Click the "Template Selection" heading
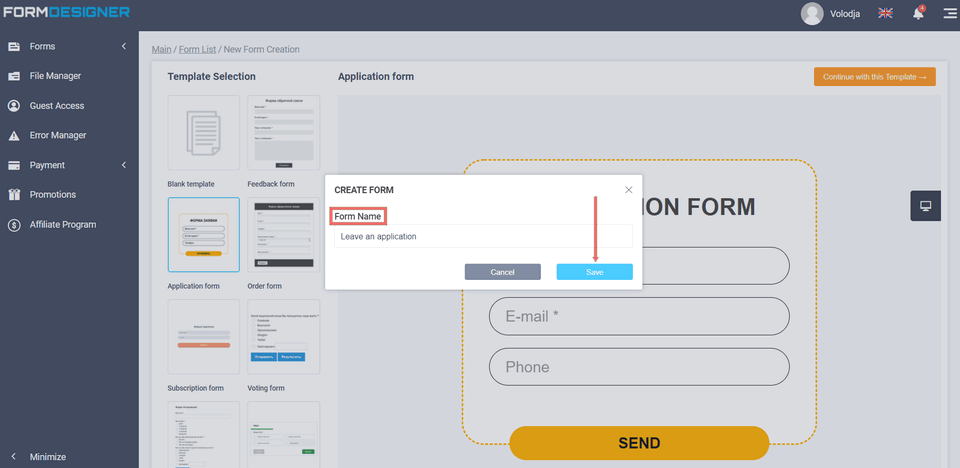Screen dimensions: 960x468 pos(212,77)
